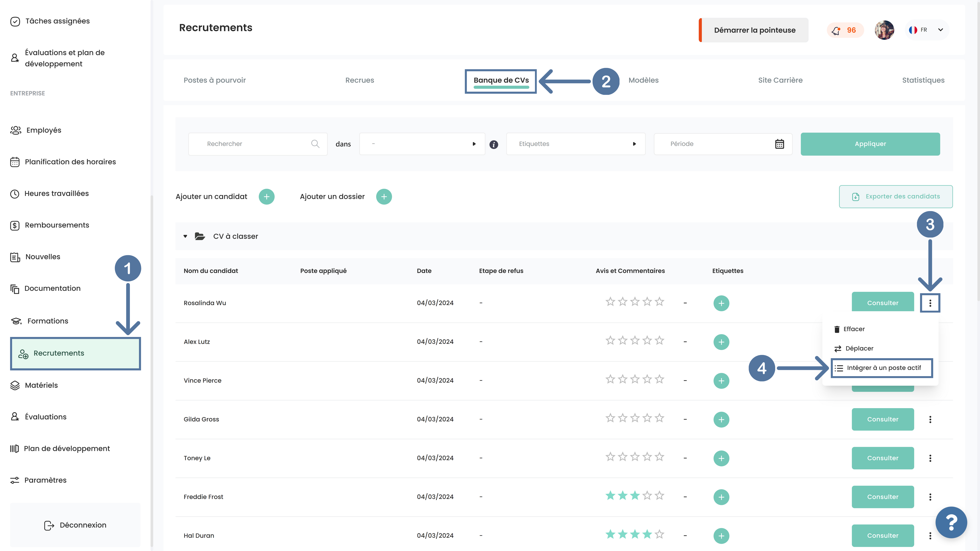Choose Intégrer à un poste actif
The image size is (980, 551).
[882, 368]
